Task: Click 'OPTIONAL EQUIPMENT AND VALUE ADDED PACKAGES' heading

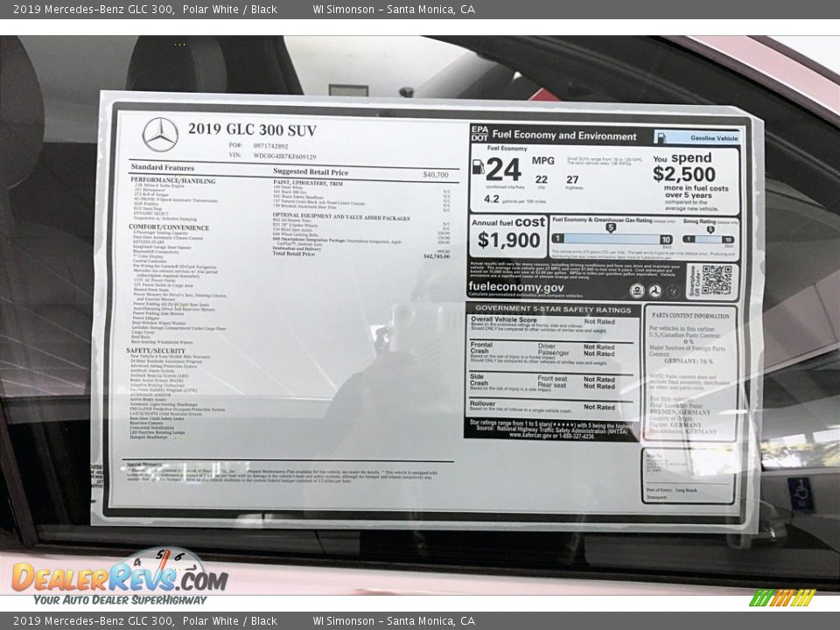Action: tap(341, 217)
